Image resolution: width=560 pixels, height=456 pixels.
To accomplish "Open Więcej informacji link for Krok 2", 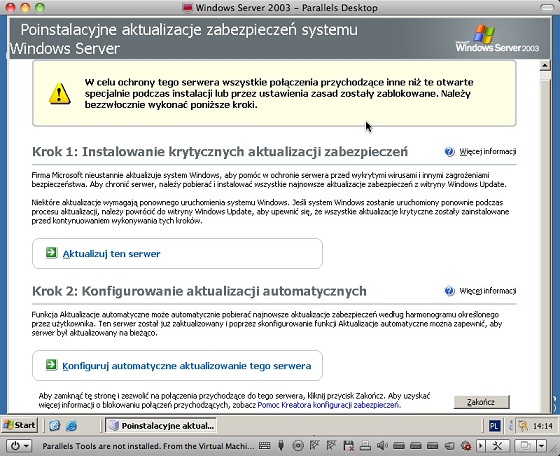I will coord(488,291).
